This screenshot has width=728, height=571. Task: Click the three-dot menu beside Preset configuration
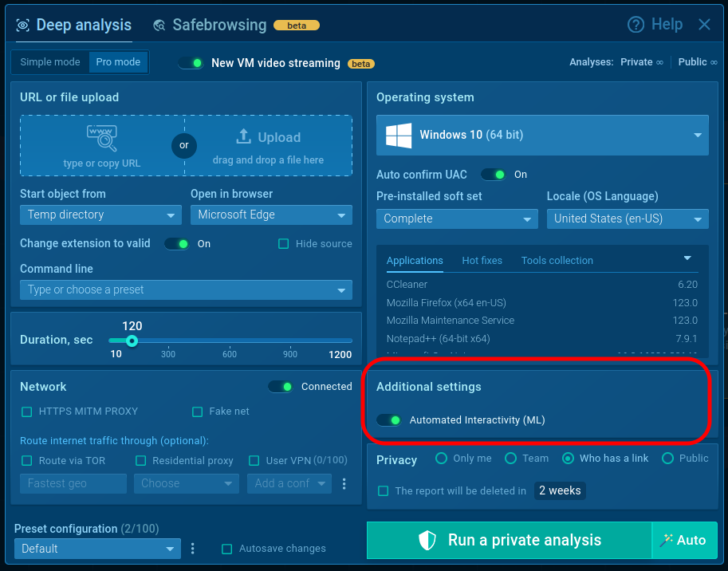click(193, 549)
